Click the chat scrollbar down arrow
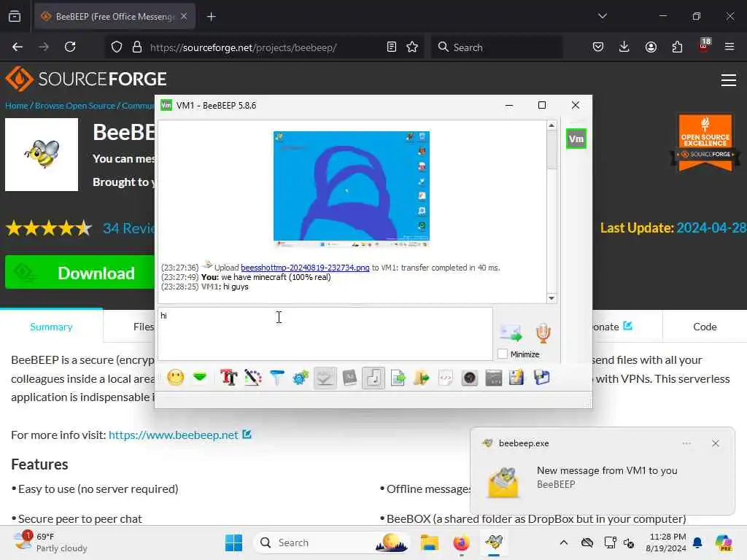747x560 pixels. (x=551, y=298)
